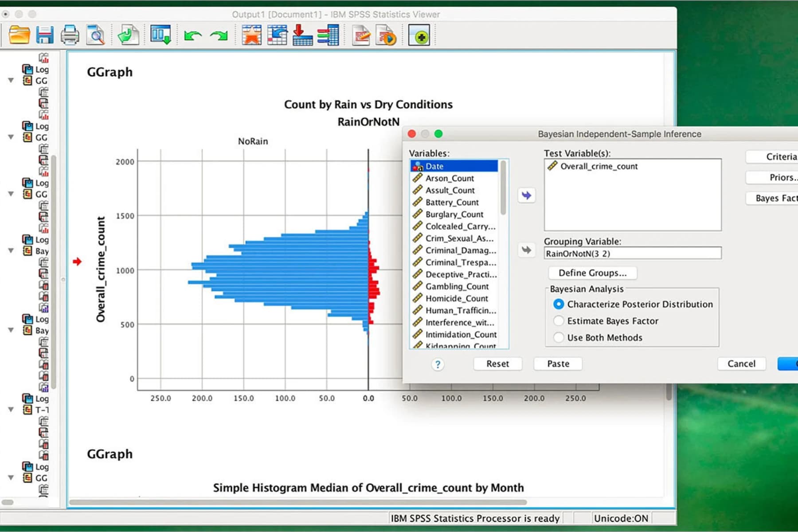Open Print Preview from the toolbar

tap(94, 35)
